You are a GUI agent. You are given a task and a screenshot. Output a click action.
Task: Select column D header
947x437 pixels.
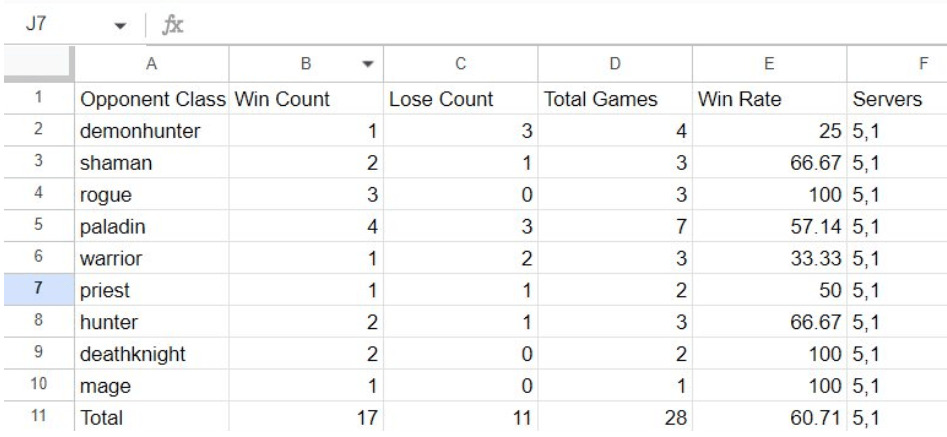click(615, 64)
